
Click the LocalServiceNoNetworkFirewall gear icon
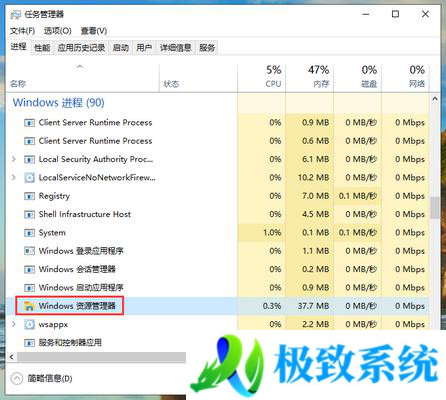coord(29,178)
